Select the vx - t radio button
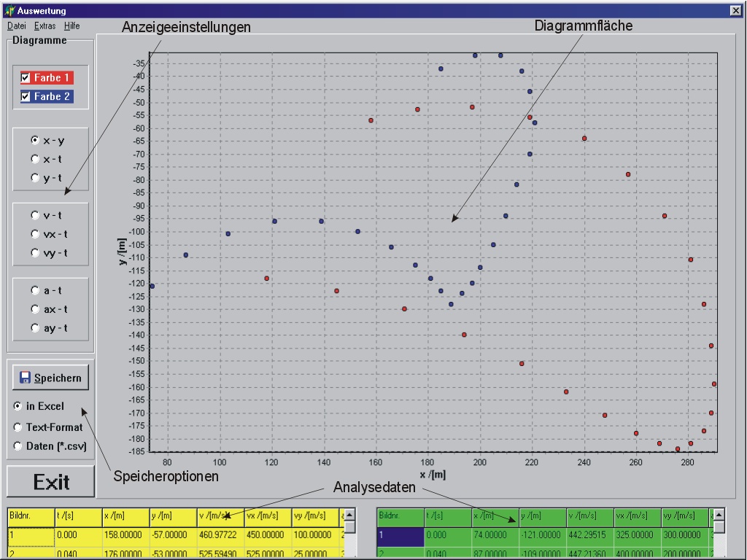The image size is (747, 560). 35,234
